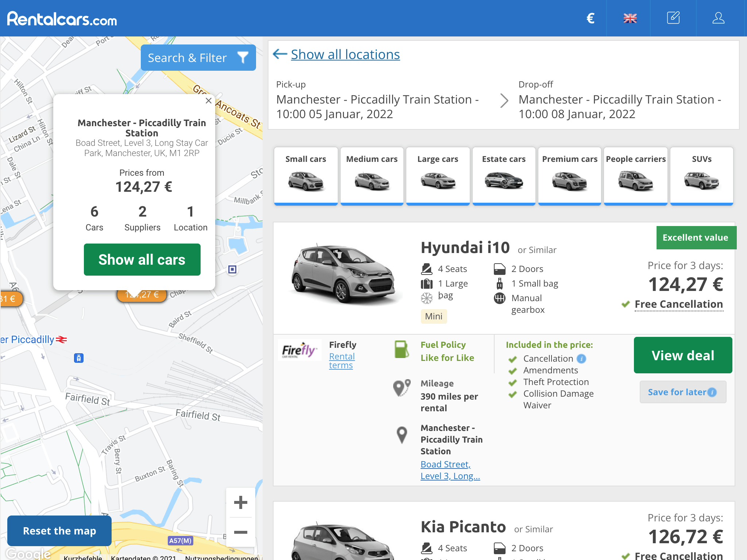View deal for Hyundai i10
The height and width of the screenshot is (560, 747).
coord(683,355)
